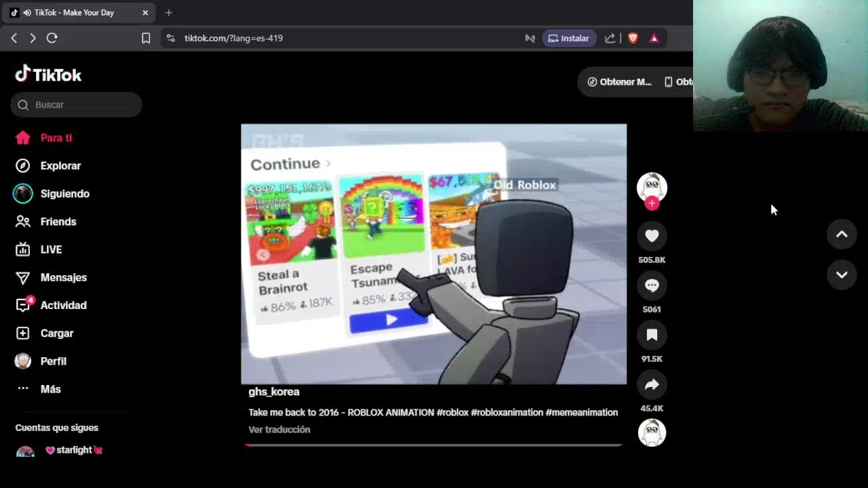Mute the tab's audio speaker icon

26,12
